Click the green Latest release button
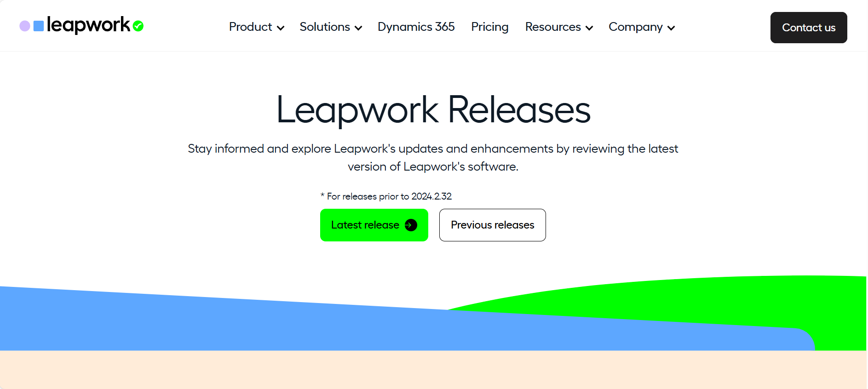This screenshot has width=868, height=389. coord(365,225)
